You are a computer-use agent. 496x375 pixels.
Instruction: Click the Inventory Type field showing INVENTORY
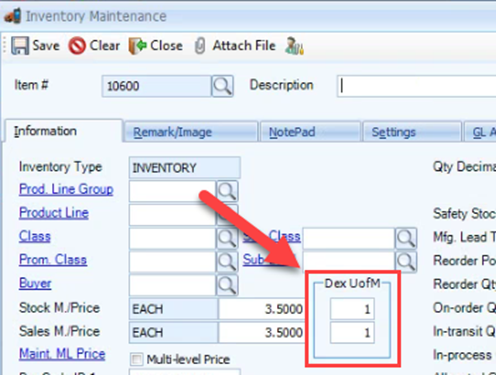coord(184,168)
